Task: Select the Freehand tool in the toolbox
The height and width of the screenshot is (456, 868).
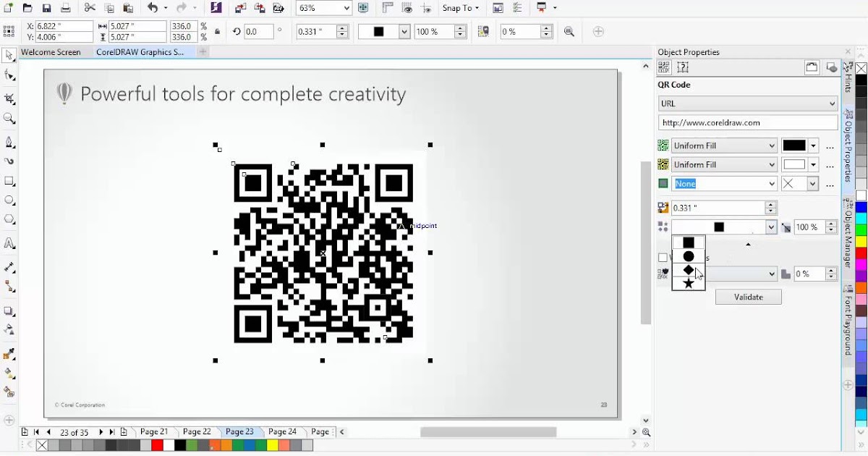Action: point(9,143)
